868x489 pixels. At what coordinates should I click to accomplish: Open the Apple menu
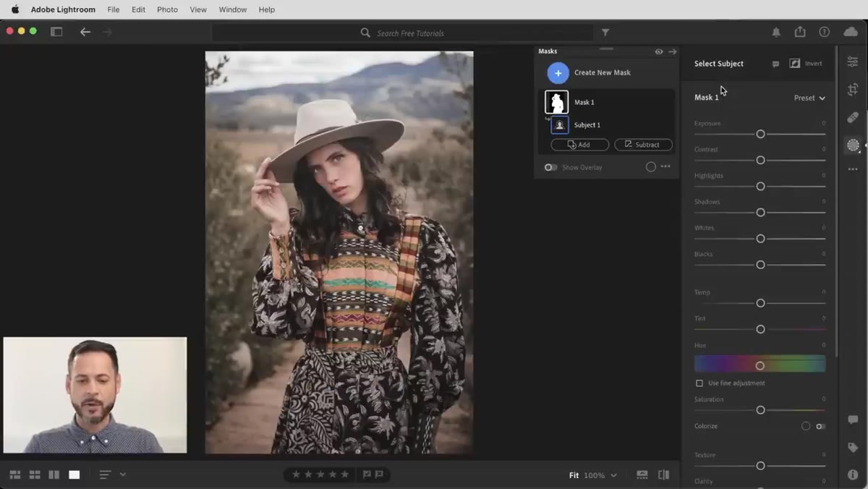tap(14, 9)
